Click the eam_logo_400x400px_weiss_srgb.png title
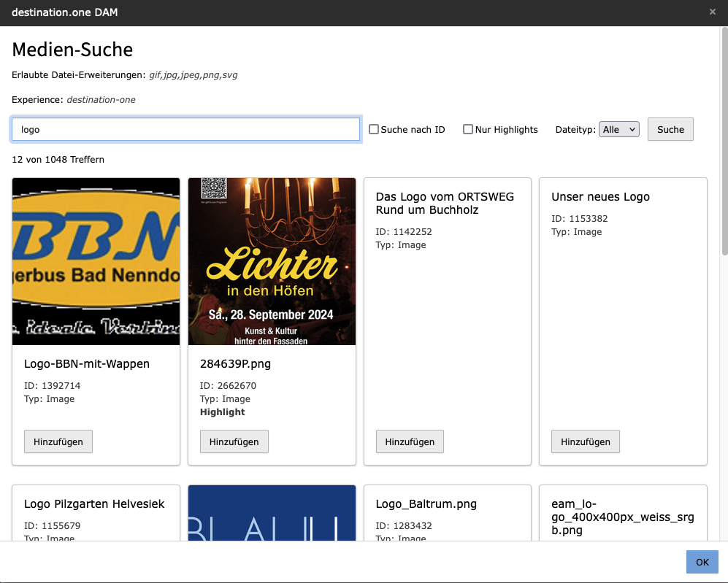 (623, 517)
